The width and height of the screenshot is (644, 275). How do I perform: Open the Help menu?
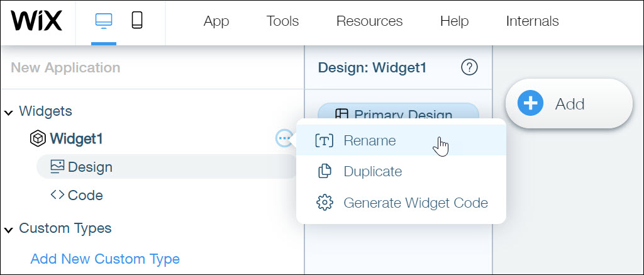[454, 21]
